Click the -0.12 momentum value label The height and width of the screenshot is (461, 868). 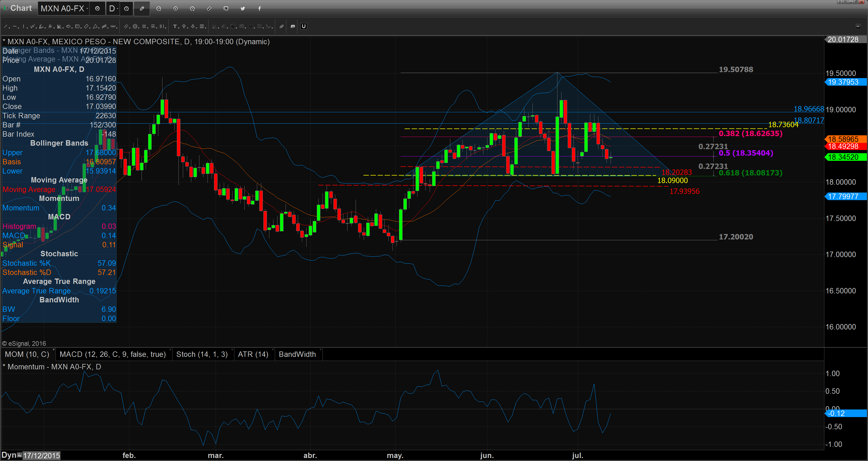[846, 414]
